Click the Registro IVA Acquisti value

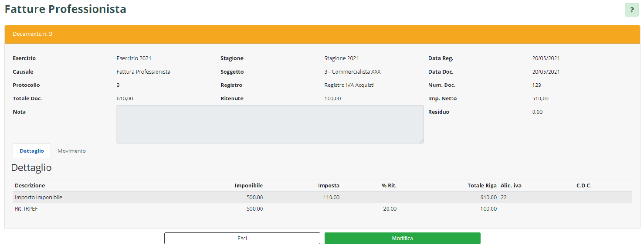[x=349, y=85]
